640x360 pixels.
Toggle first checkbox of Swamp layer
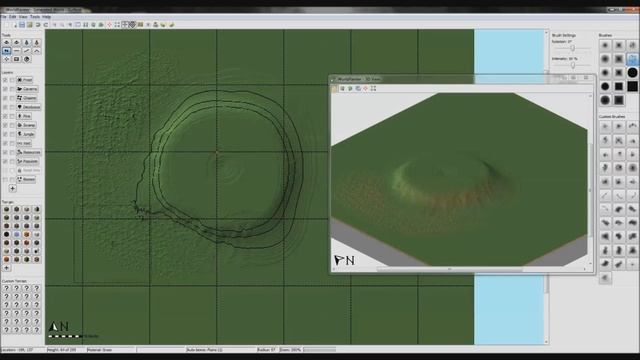[5, 125]
